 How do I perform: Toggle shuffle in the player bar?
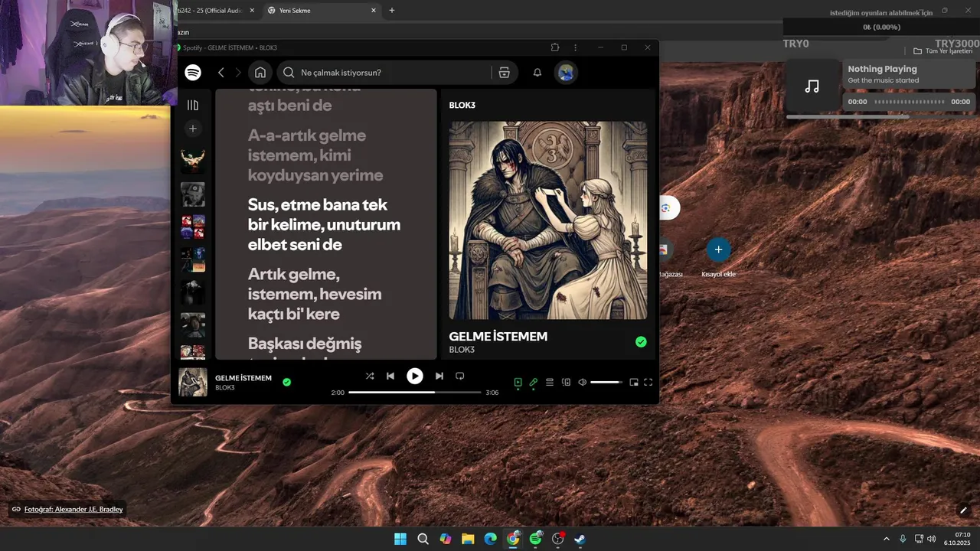click(370, 376)
